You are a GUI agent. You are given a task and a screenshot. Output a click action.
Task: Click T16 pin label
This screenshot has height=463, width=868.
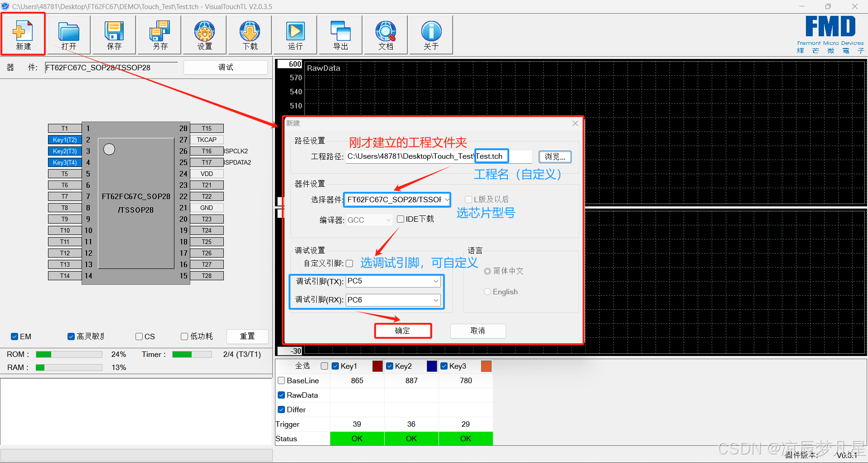(207, 151)
